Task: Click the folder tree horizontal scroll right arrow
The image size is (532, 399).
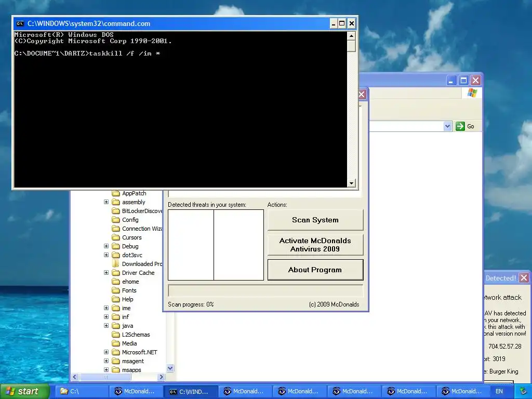Action: tap(162, 377)
